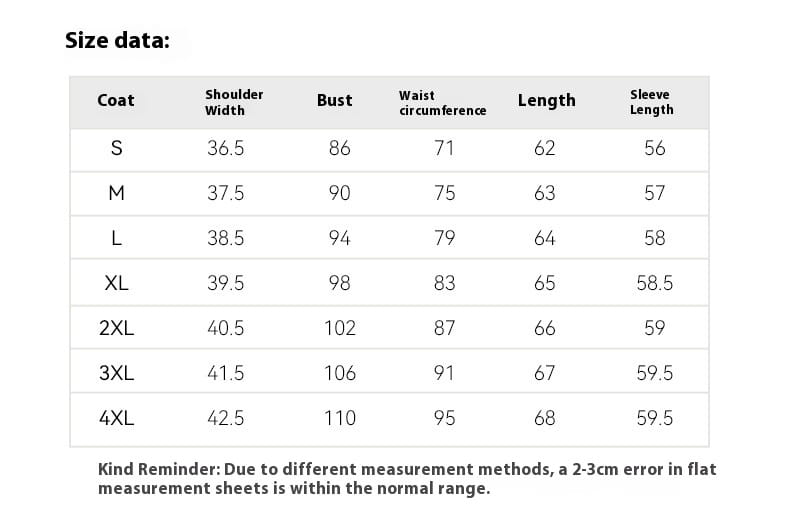Click the Length column header
Screen dimensions: 790x510
coord(546,100)
